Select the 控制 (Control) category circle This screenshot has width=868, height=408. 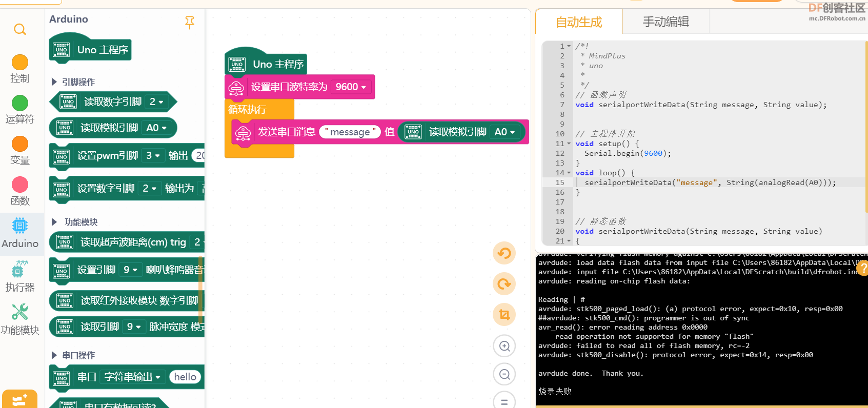click(20, 62)
